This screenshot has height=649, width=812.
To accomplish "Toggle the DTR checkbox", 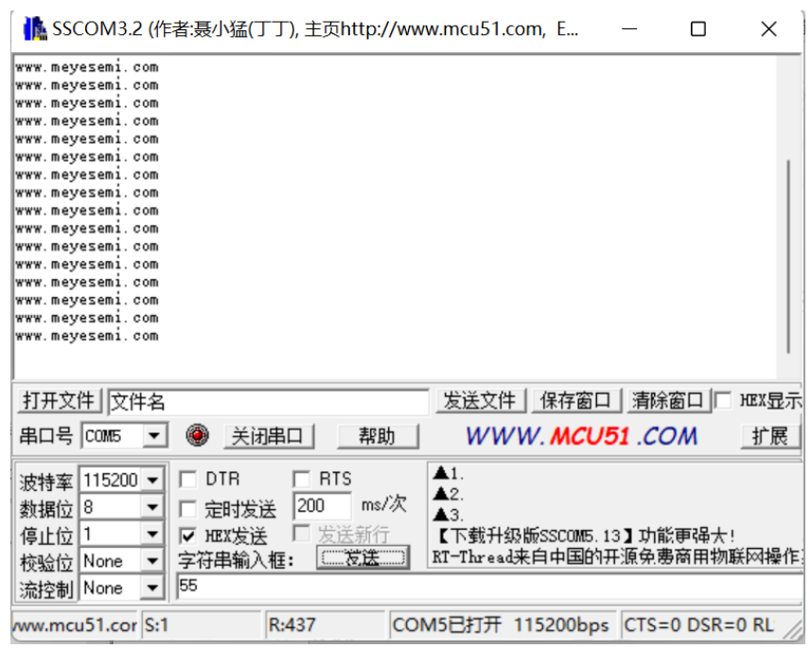I will point(187,480).
